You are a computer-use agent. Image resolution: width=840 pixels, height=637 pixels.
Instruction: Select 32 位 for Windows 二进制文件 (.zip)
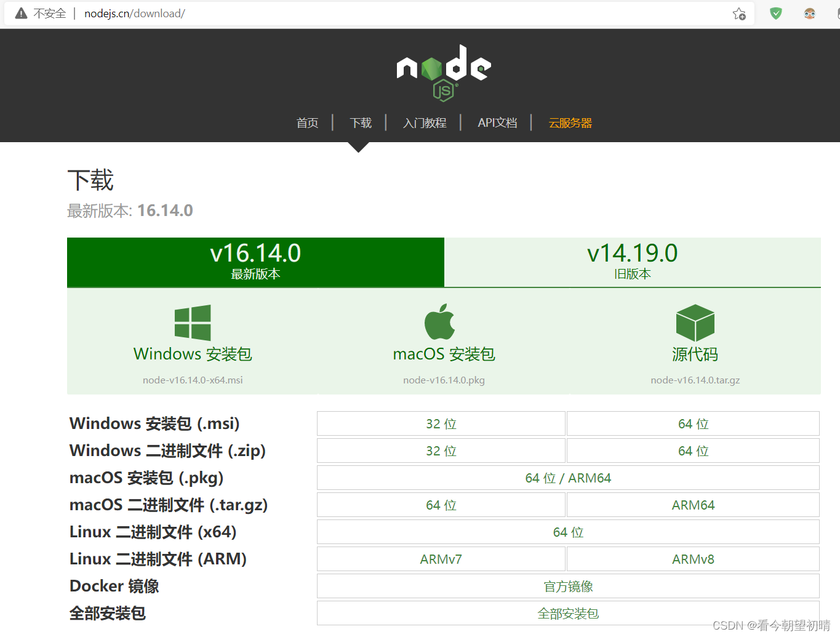tap(441, 451)
